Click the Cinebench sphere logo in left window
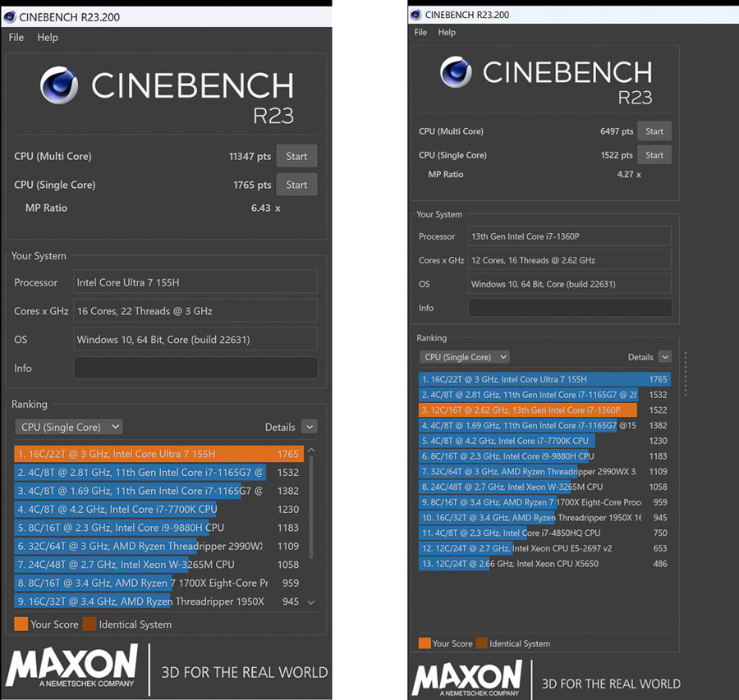739x700 pixels. pyautogui.click(x=59, y=85)
